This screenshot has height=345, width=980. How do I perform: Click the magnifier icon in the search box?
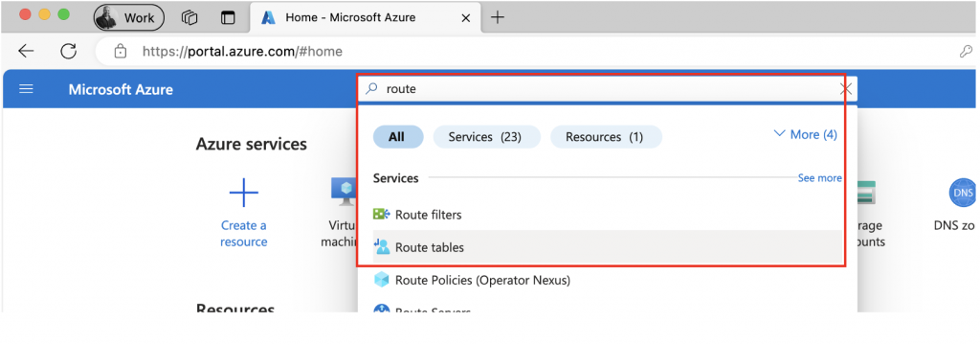coord(371,89)
